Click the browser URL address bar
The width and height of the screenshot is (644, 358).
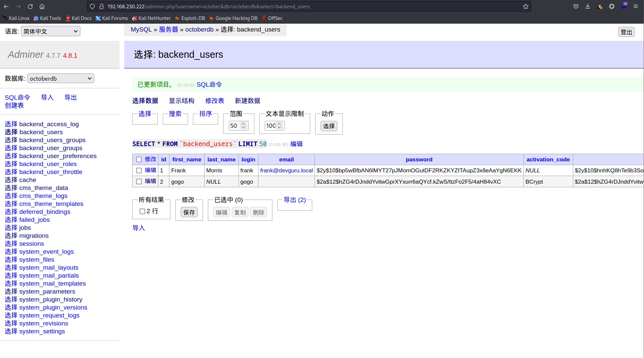click(309, 6)
